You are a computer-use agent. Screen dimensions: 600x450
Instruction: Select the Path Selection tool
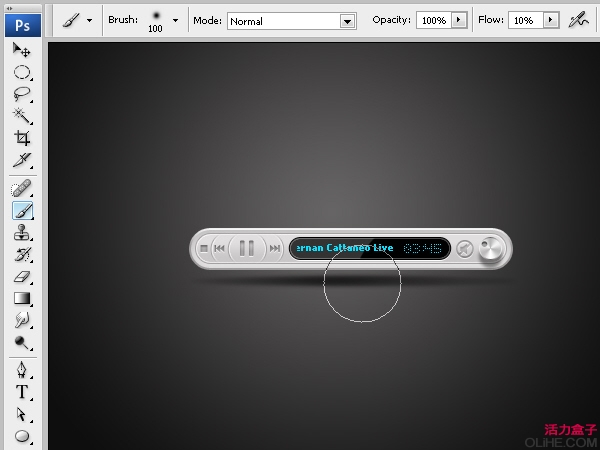click(22, 414)
